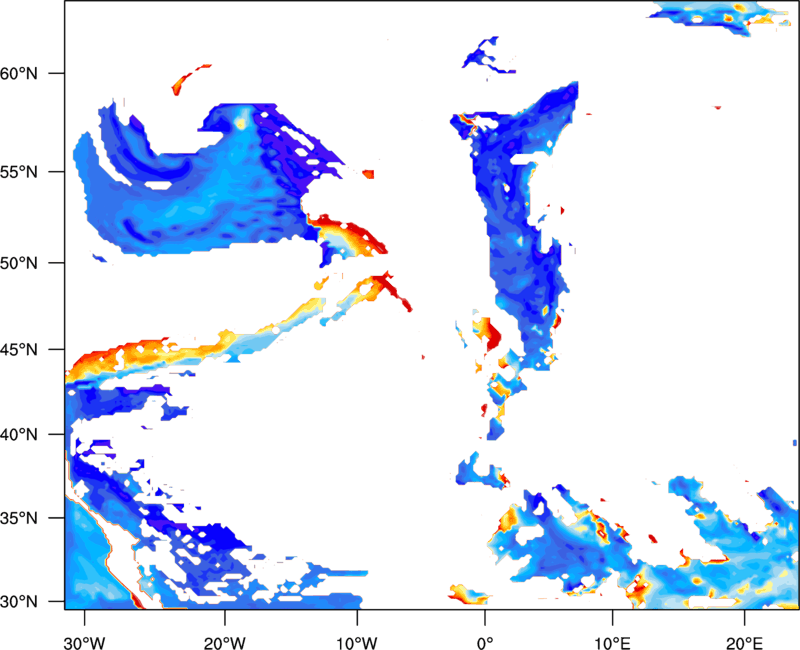Click the 20°W longitude label
This screenshot has height=650, width=800.
coord(225,643)
